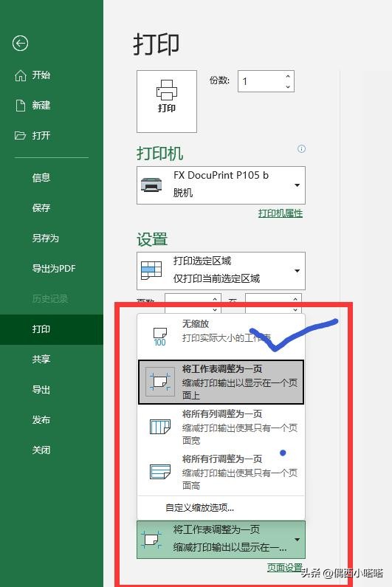Image resolution: width=392 pixels, height=587 pixels.
Task: Go to 信息 in the sidebar
Action: pyautogui.click(x=52, y=178)
